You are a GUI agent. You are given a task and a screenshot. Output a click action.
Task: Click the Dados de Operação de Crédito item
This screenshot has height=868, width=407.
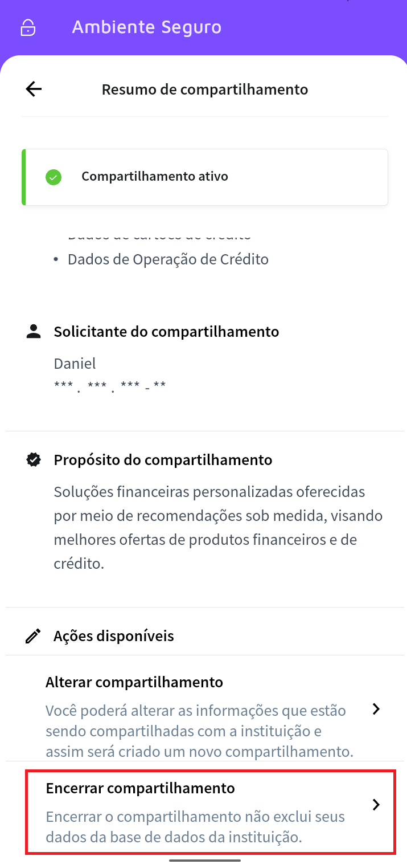[x=168, y=259]
